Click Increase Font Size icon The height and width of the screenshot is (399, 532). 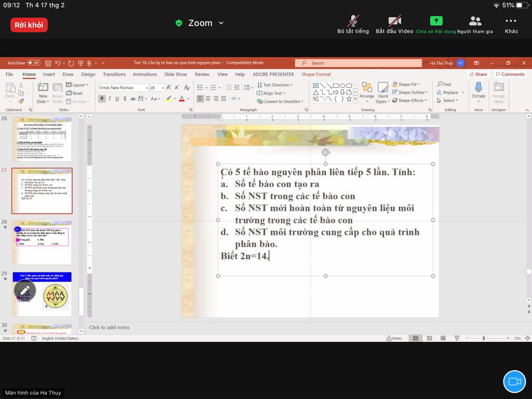point(169,87)
